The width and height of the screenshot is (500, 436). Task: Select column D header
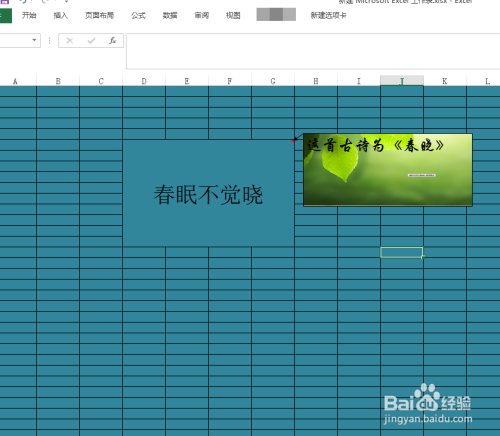[144, 81]
